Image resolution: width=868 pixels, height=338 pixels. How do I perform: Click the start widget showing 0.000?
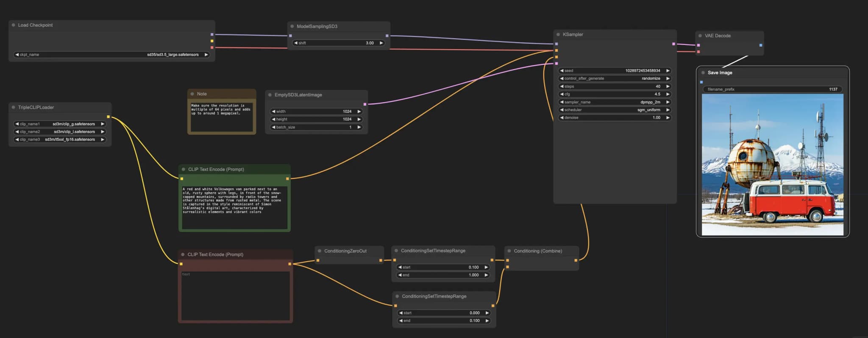[444, 313]
